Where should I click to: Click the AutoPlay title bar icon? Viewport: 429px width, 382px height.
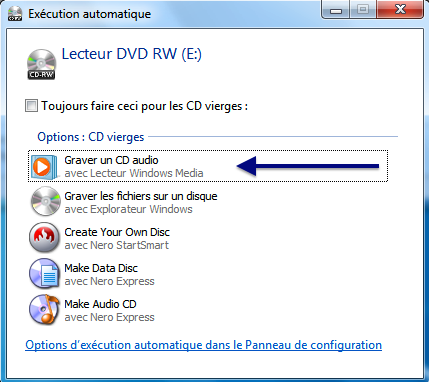(15, 14)
